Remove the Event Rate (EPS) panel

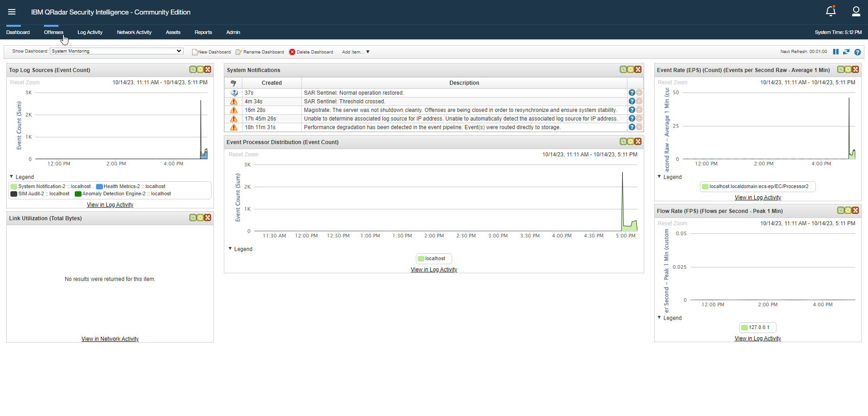(x=855, y=69)
